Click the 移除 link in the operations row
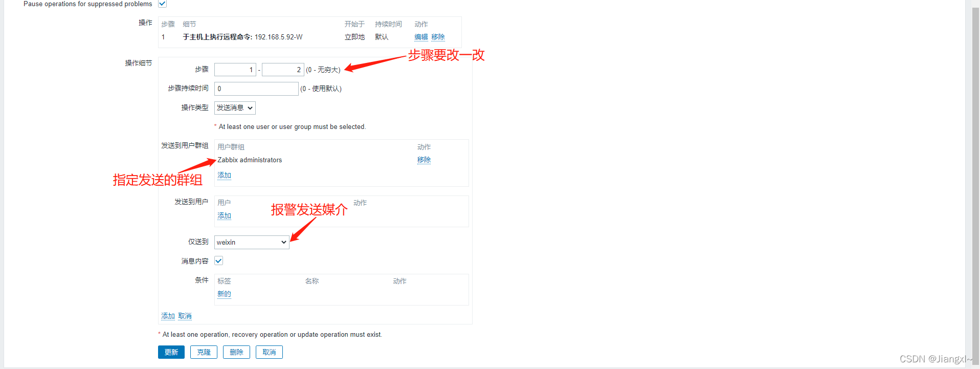 [438, 37]
